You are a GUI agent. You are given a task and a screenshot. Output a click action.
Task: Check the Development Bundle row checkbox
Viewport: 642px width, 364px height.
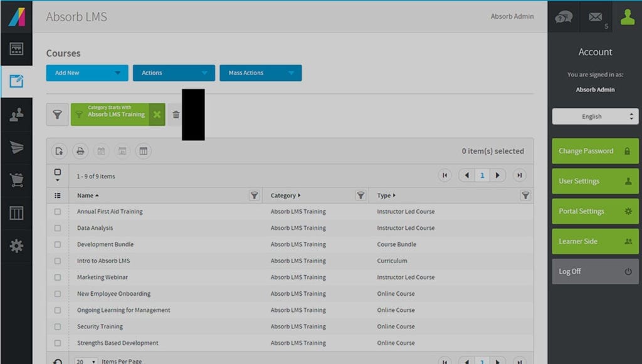(57, 244)
